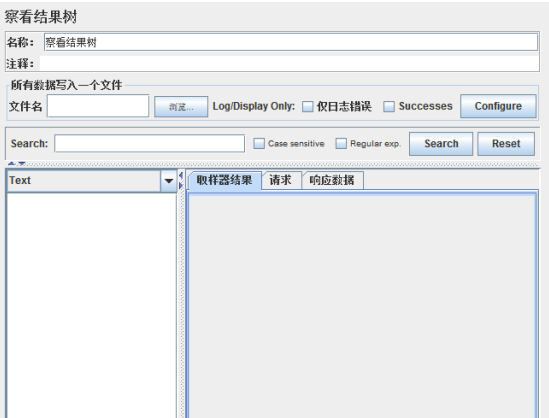This screenshot has height=418, width=549.
Task: Open the 响应数据 tab
Action: point(332,180)
